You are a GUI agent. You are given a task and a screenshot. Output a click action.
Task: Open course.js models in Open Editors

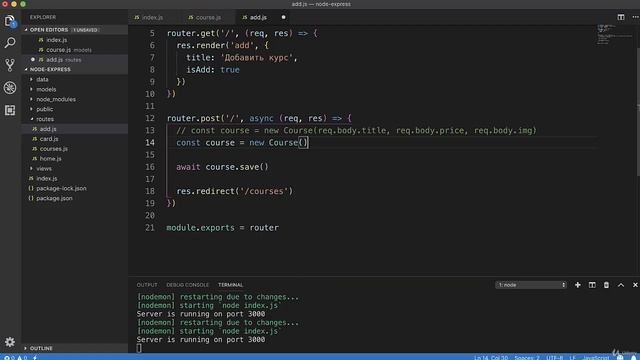tap(69, 50)
